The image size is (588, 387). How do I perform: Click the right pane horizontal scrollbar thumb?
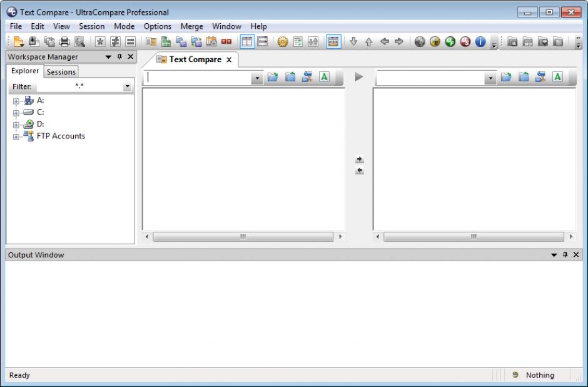click(474, 237)
